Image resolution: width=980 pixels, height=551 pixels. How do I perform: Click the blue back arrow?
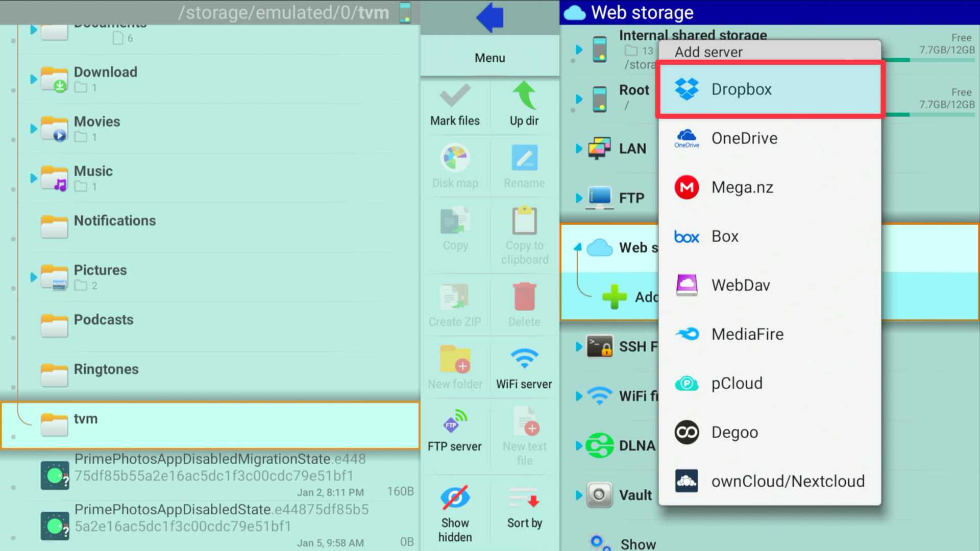point(489,17)
